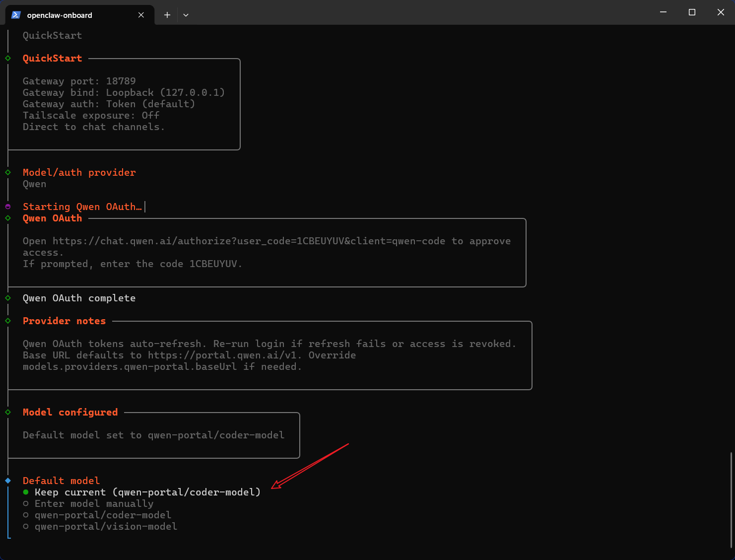Click the vertical scrollbar thumb
Screen dimensions: 735x560
coord(732,499)
